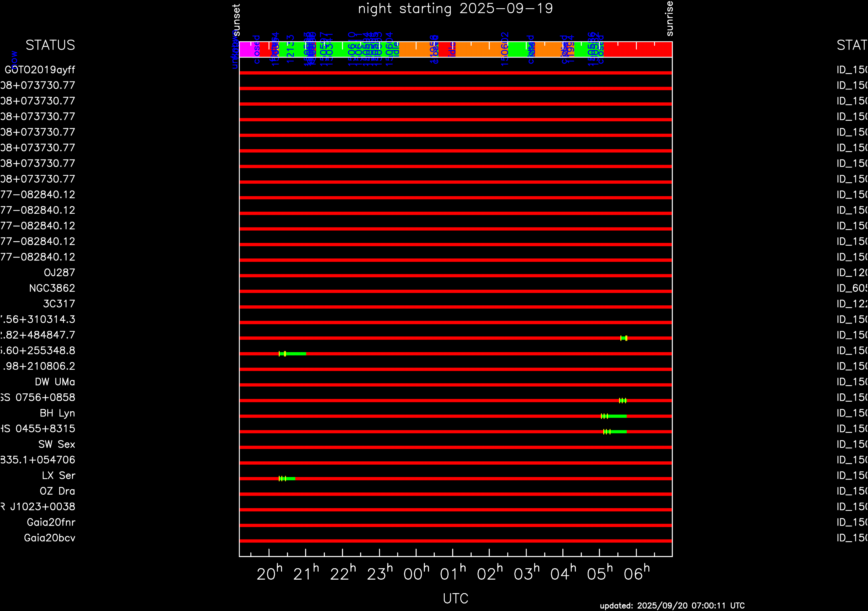The width and height of the screenshot is (868, 611).
Task: Click the Gaia20bcv target label
Action: [49, 538]
